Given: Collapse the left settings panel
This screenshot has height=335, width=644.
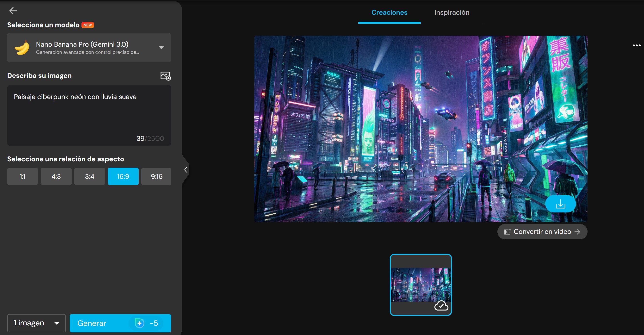Looking at the screenshot, I should coord(186,170).
